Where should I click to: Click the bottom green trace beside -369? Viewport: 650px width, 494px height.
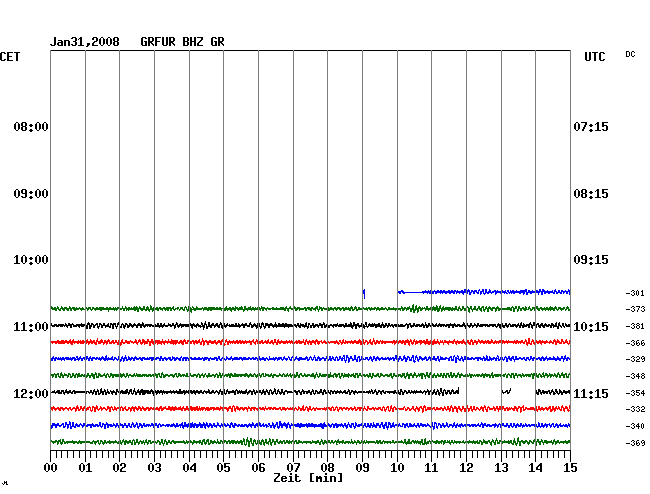310,442
